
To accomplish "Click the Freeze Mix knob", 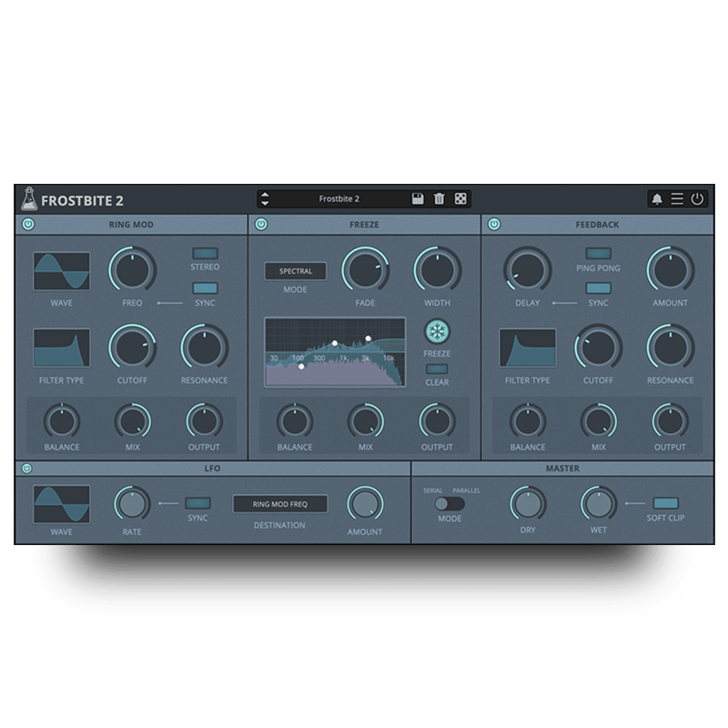I will (366, 421).
